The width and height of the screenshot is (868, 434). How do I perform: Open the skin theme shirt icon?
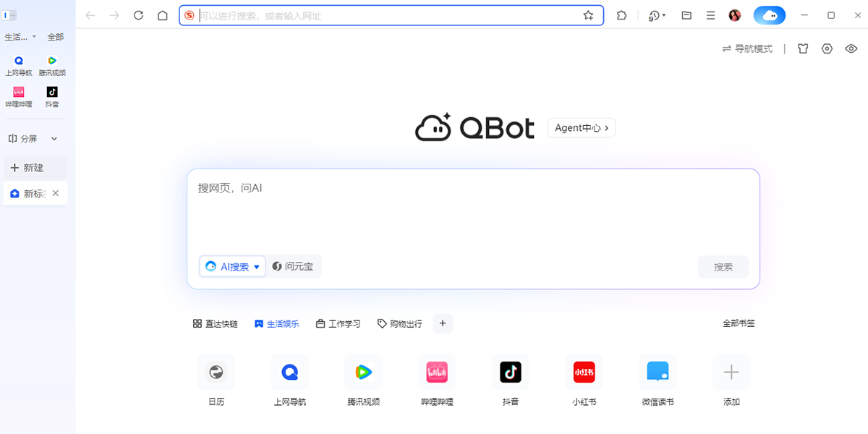803,48
